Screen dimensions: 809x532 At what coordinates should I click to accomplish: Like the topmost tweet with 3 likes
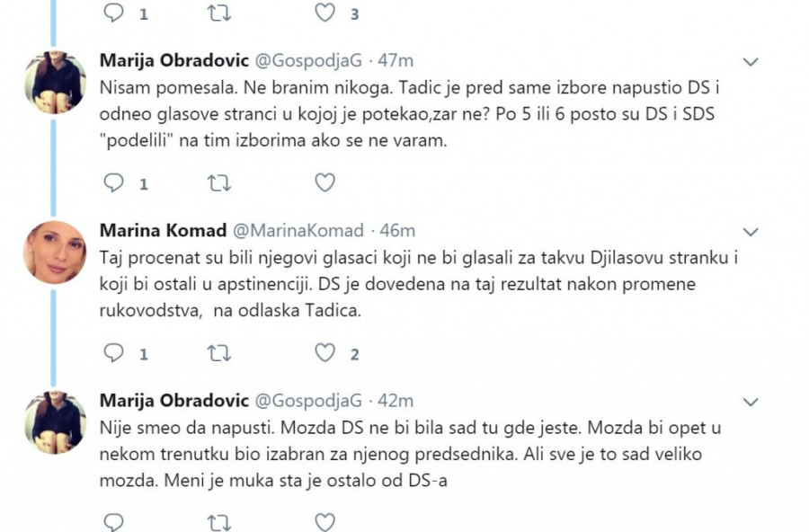click(324, 13)
